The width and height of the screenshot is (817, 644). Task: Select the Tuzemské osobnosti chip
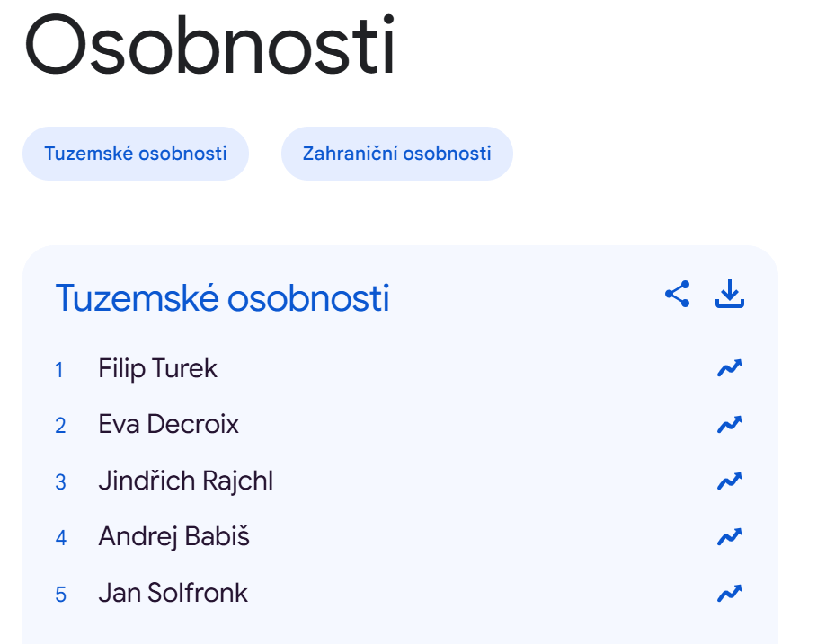(136, 154)
